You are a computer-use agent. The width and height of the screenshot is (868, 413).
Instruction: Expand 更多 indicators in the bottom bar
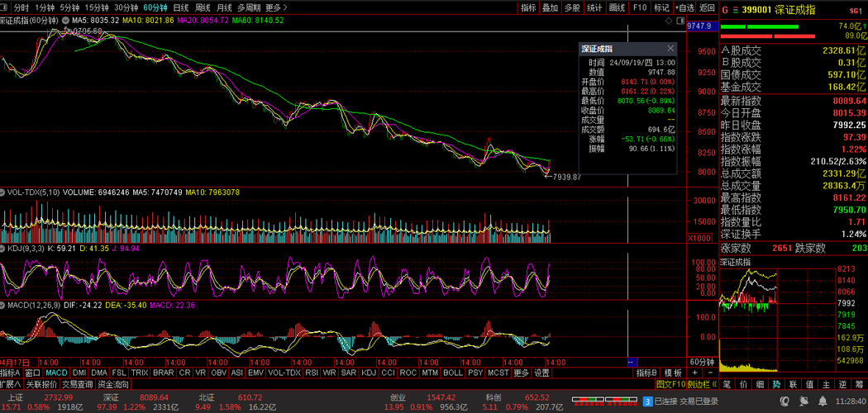coord(520,373)
